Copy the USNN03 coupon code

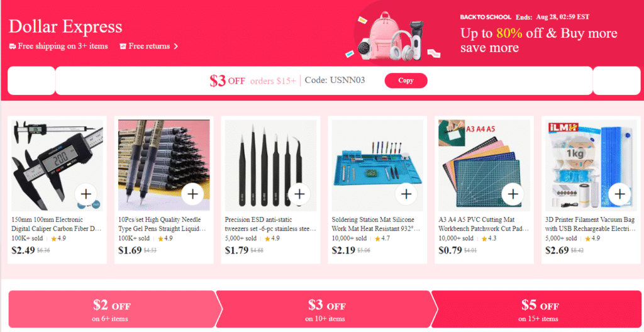[x=406, y=80]
